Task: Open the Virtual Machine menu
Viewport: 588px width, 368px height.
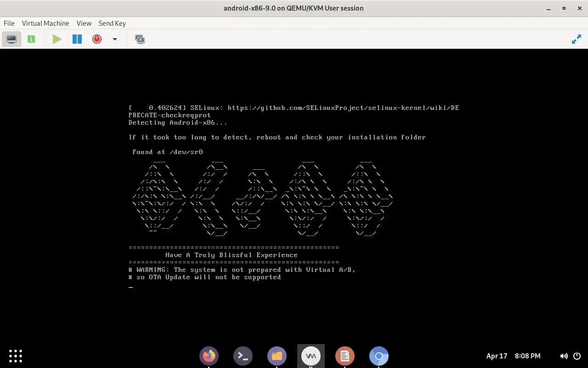Action: click(45, 23)
